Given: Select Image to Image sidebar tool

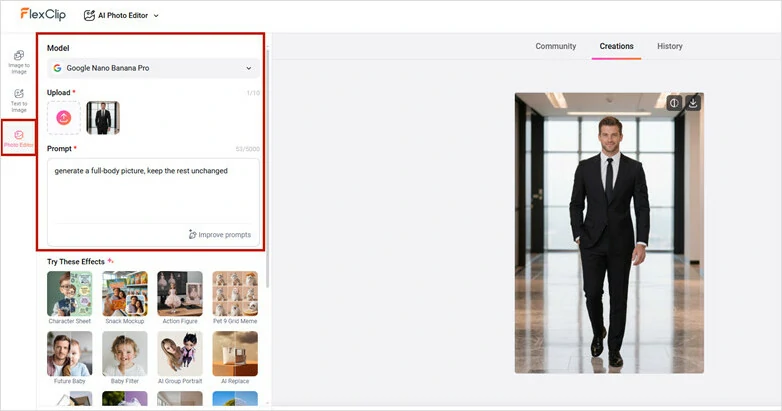Looking at the screenshot, I should pyautogui.click(x=19, y=62).
